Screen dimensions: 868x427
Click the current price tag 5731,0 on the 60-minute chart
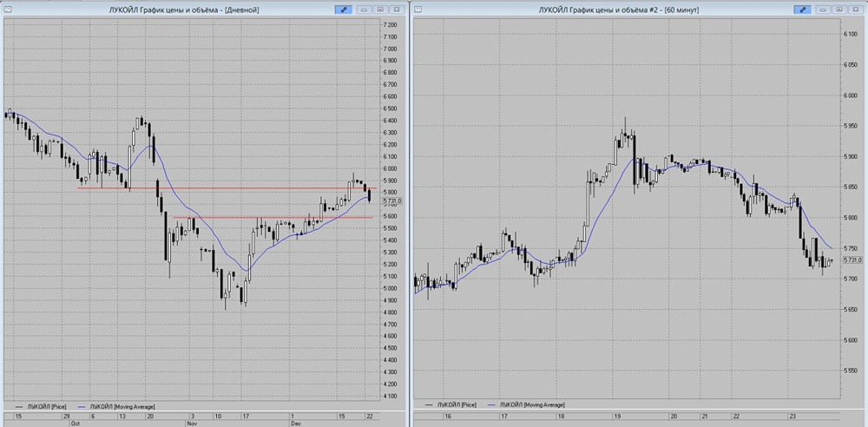853,259
